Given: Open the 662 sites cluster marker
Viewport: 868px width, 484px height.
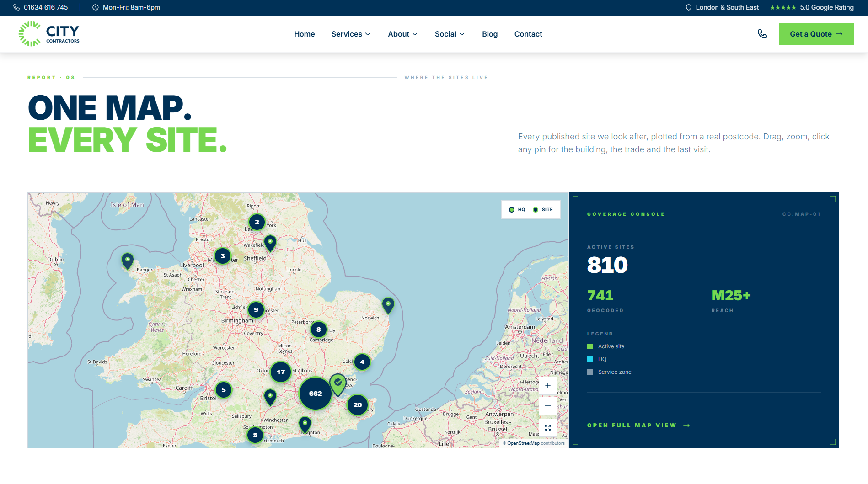Looking at the screenshot, I should click(316, 394).
